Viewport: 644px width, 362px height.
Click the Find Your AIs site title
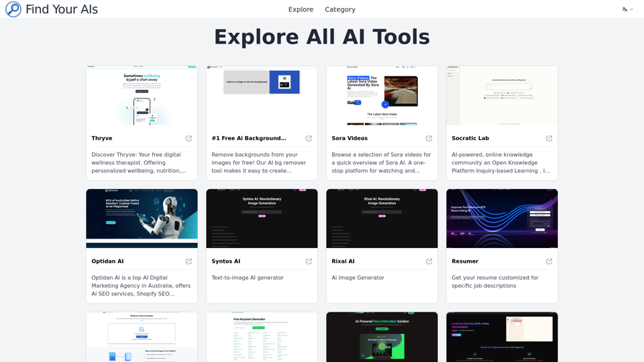point(62,9)
